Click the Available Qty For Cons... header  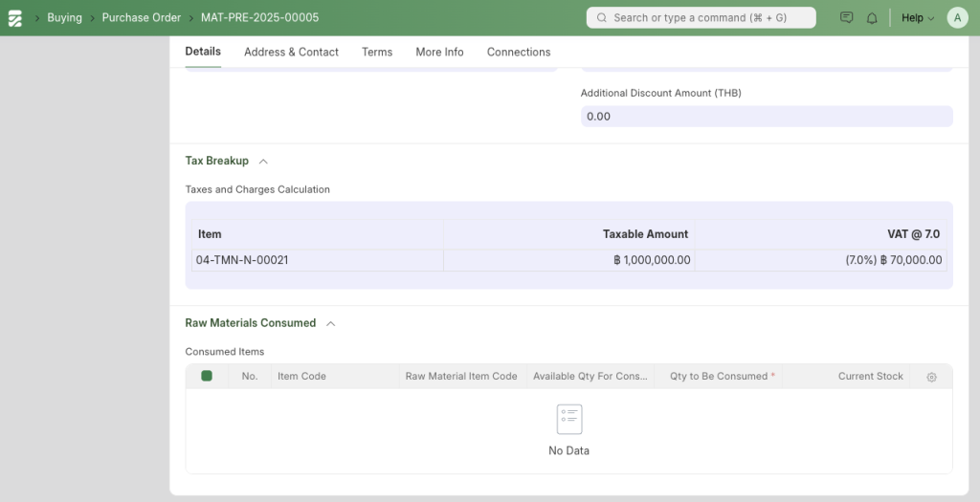tap(590, 377)
